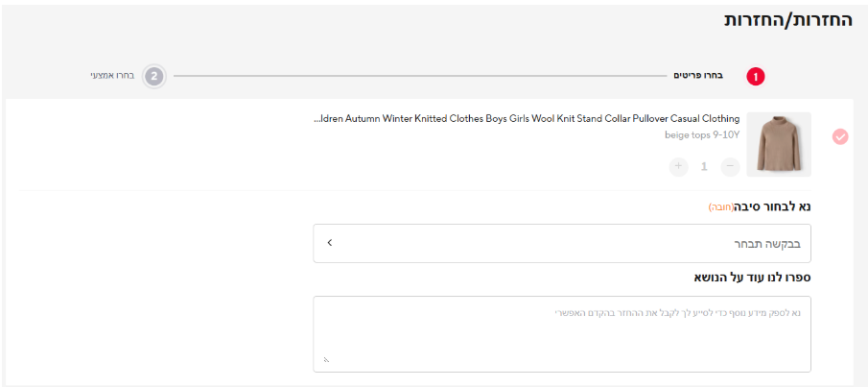
Task: Click the 'ספרו לנו עוד על הנושא' label
Action: (752, 278)
